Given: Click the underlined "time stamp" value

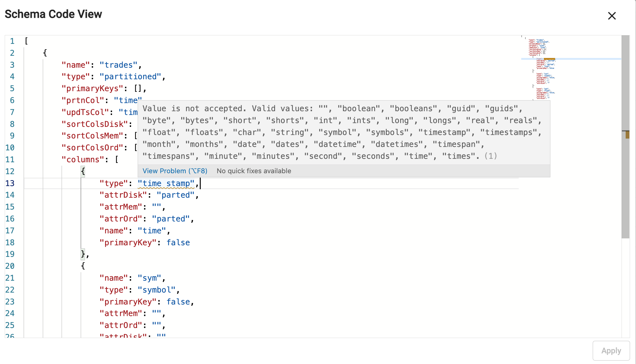Looking at the screenshot, I should pyautogui.click(x=166, y=183).
